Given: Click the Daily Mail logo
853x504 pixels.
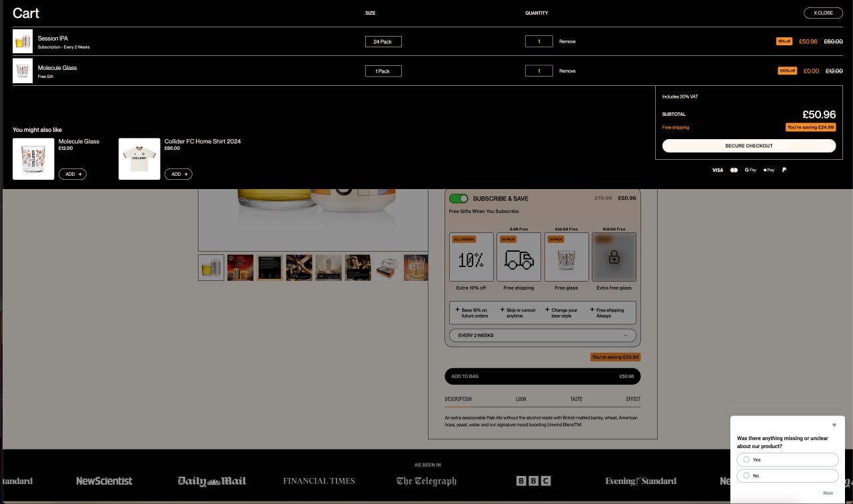Looking at the screenshot, I should pyautogui.click(x=212, y=481).
